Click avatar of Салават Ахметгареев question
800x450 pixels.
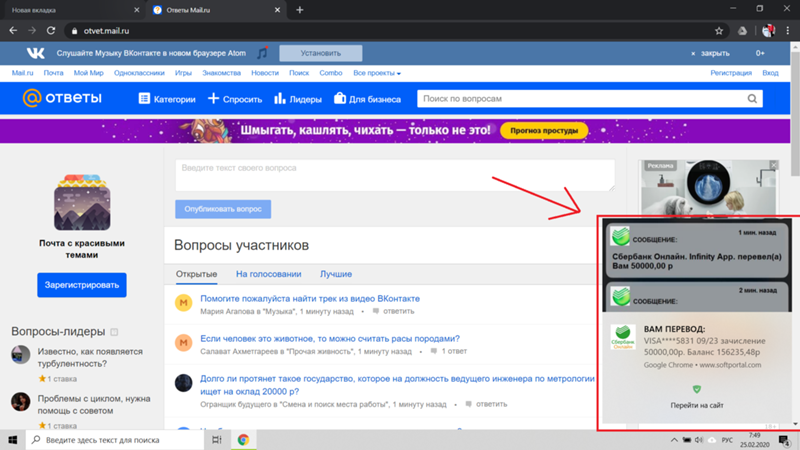(183, 342)
